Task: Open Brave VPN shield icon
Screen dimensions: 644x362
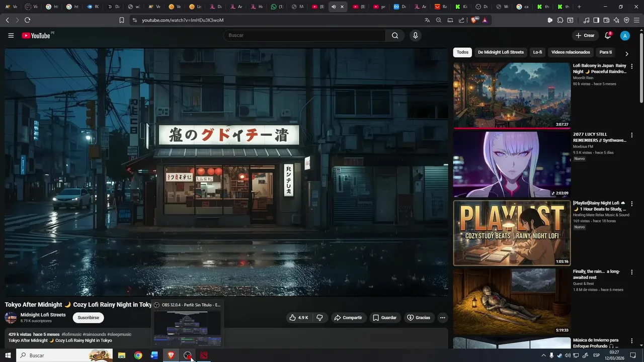Action: [x=626, y=20]
